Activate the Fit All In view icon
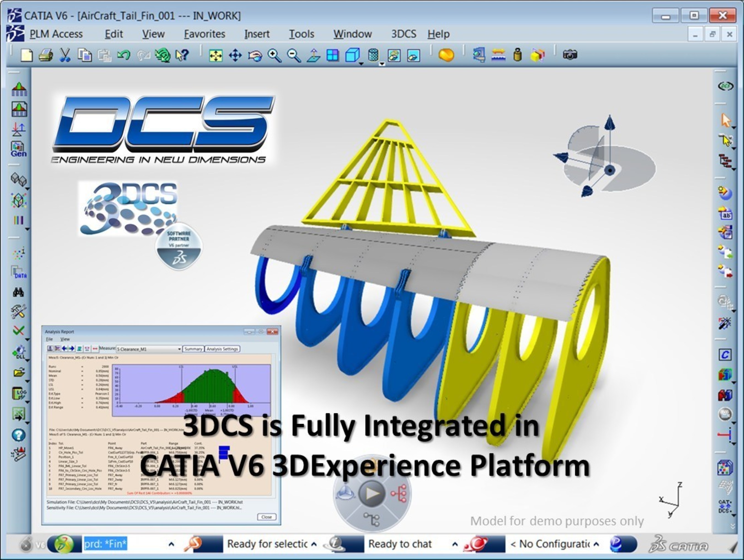Image resolution: width=744 pixels, height=560 pixels. [x=215, y=55]
